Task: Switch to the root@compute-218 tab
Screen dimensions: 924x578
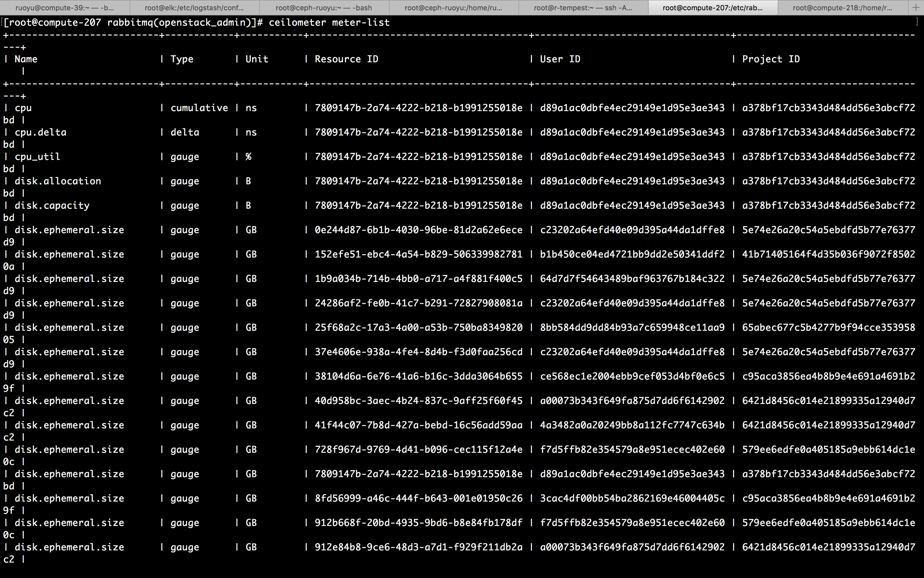Action: pyautogui.click(x=842, y=8)
